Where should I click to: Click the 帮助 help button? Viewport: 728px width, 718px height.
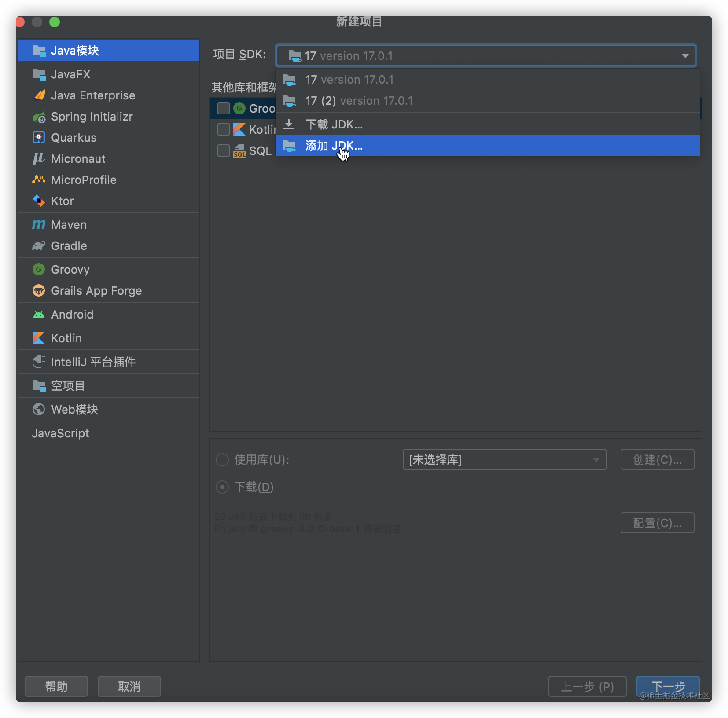click(x=56, y=686)
